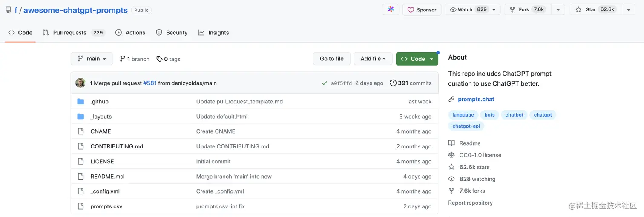Open the awesome-chatgpt-prompts repository link
Viewport: 644px width, 217px height.
75,10
